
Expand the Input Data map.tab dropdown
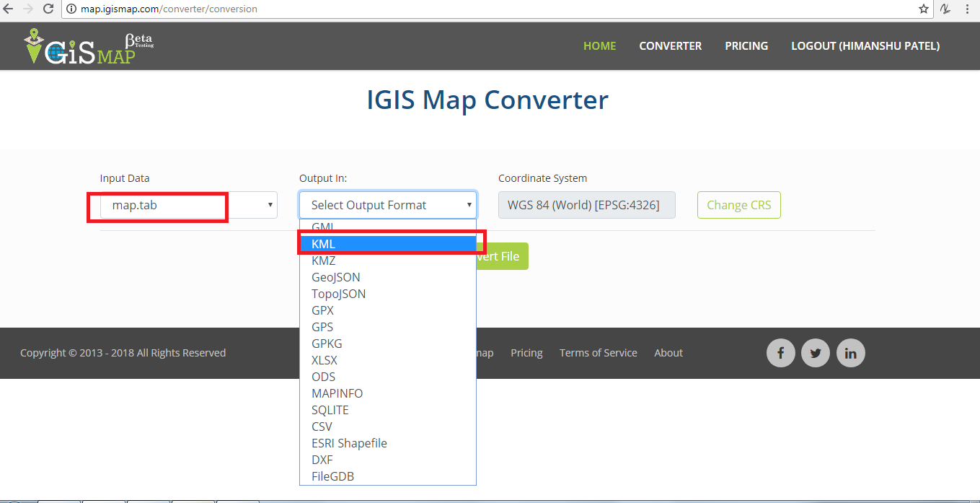(x=189, y=205)
